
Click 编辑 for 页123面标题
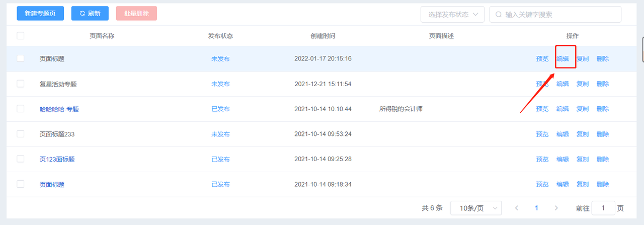point(562,160)
